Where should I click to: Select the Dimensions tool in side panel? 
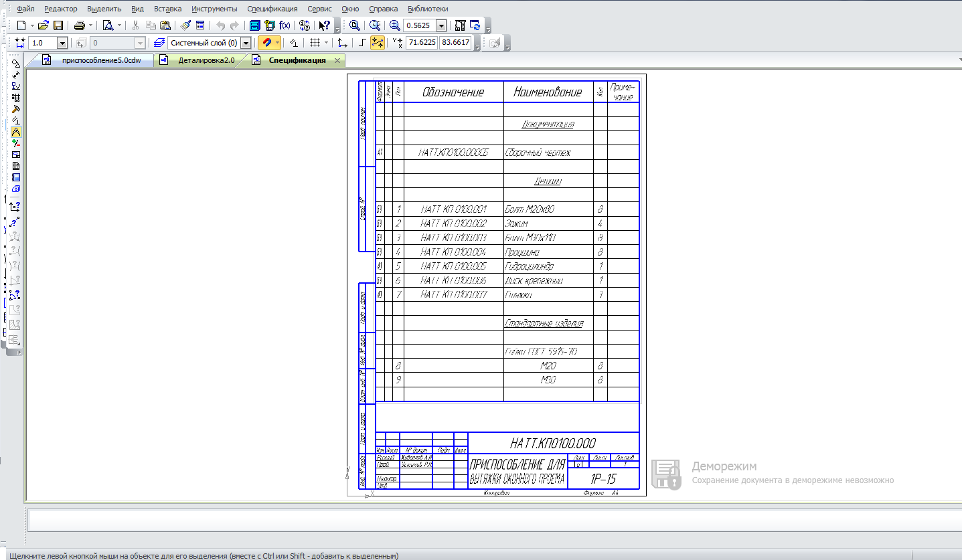16,75
